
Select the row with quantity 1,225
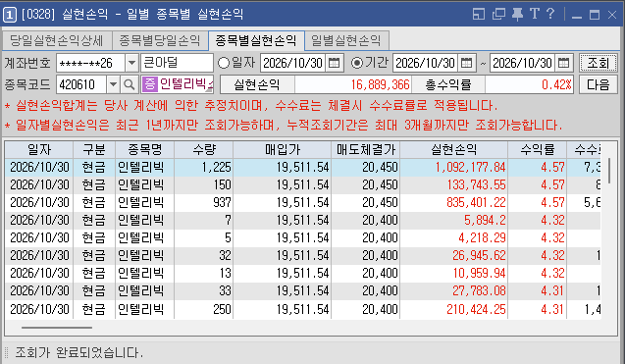(x=303, y=167)
